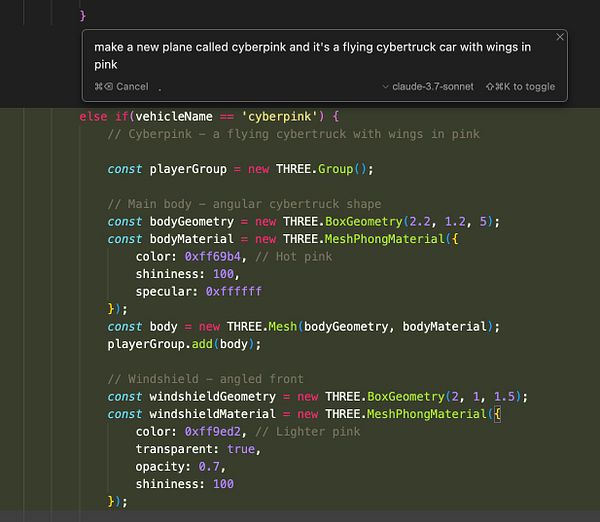600x522 pixels.
Task: Click the hex color value 0xff69b4
Action: click(x=213, y=256)
